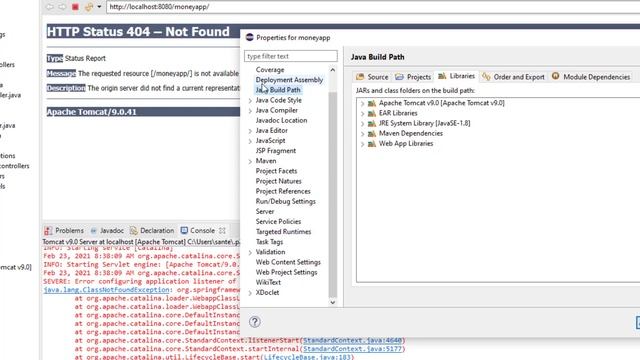640x360 pixels.
Task: Expand the Maven node
Action: click(250, 162)
